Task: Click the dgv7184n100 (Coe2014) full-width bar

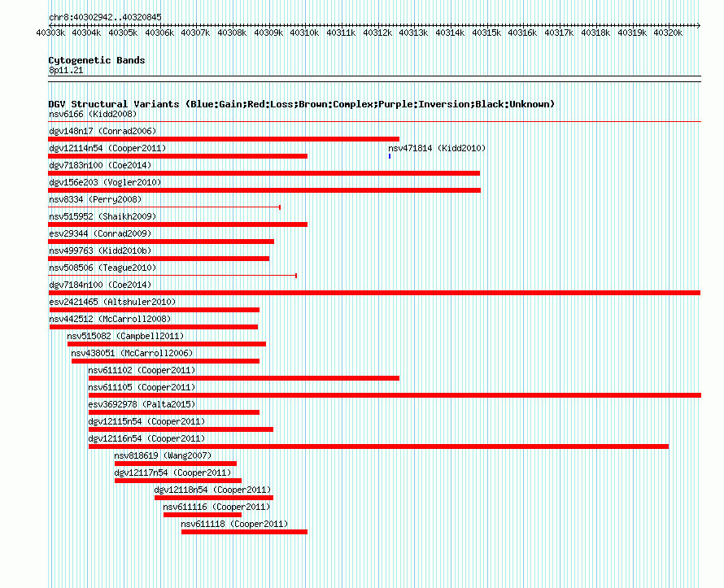Action: tap(374, 293)
